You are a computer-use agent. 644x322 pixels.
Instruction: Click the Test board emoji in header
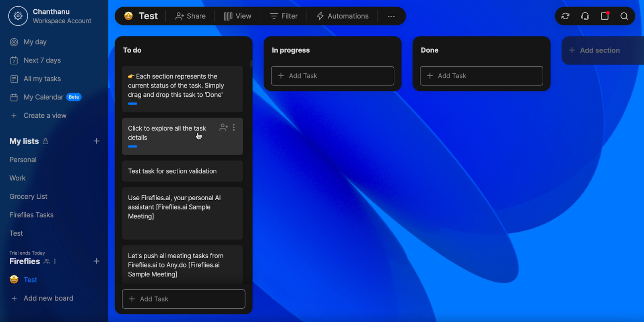coord(129,16)
